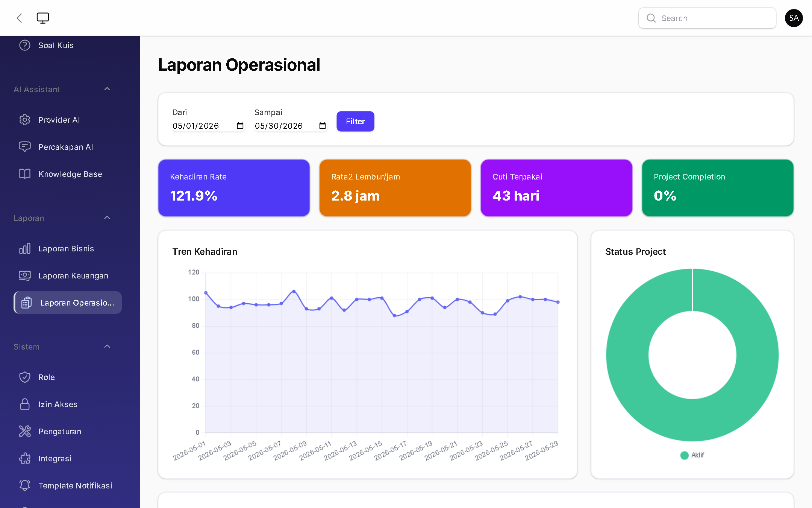Click the search magnifier icon
The image size is (812, 508).
[x=651, y=18]
